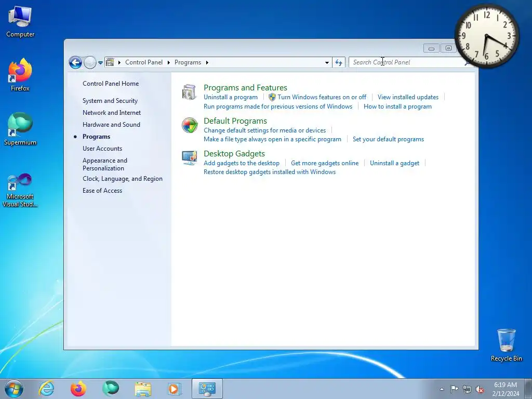
Task: Click the Desktop Gadgets heading
Action: click(234, 154)
